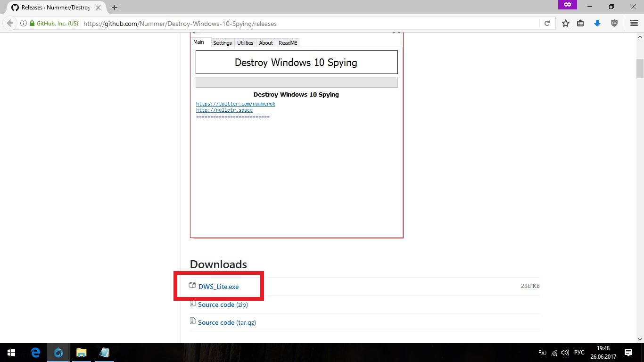Show the bookmarks list icon

[581, 23]
